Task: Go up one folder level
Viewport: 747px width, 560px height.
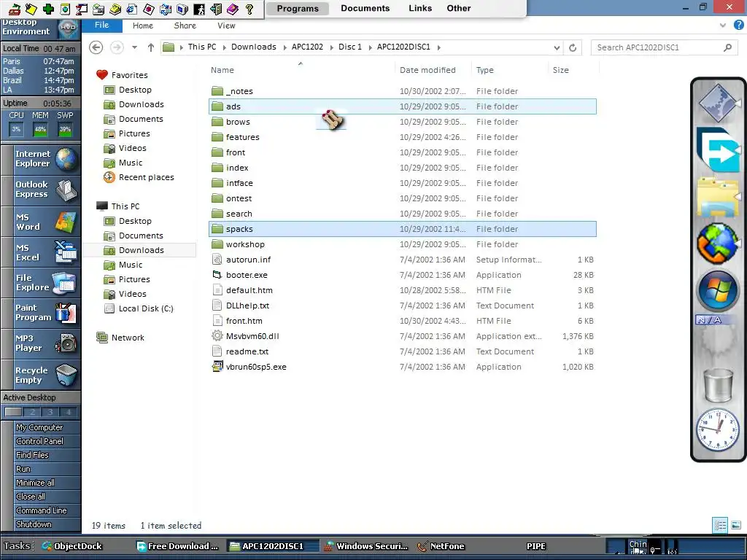Action: (x=151, y=47)
